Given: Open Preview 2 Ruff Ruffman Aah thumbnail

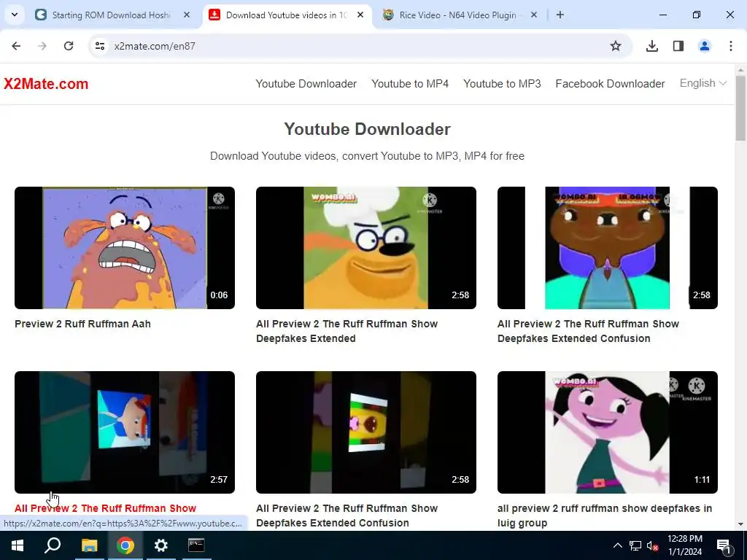Looking at the screenshot, I should [125, 248].
